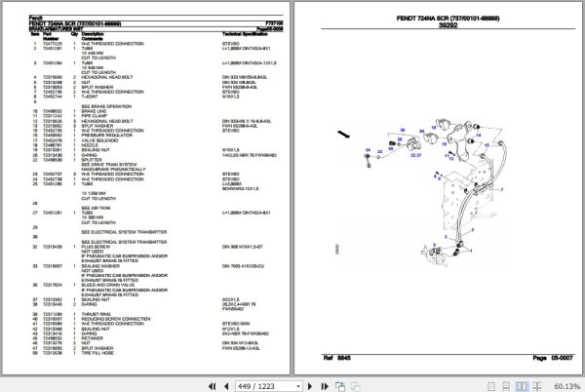Click the THRUST RING entry
Viewport: 585px width, 392px height.
point(96,314)
